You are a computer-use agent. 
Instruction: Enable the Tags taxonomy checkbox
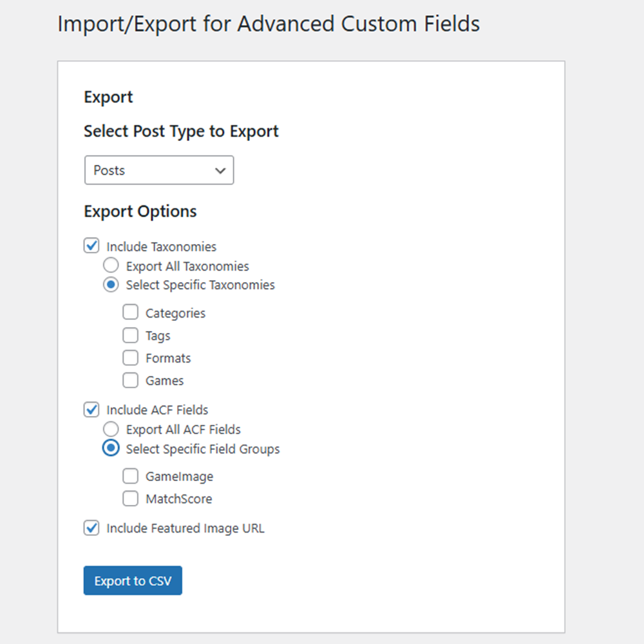click(x=130, y=335)
